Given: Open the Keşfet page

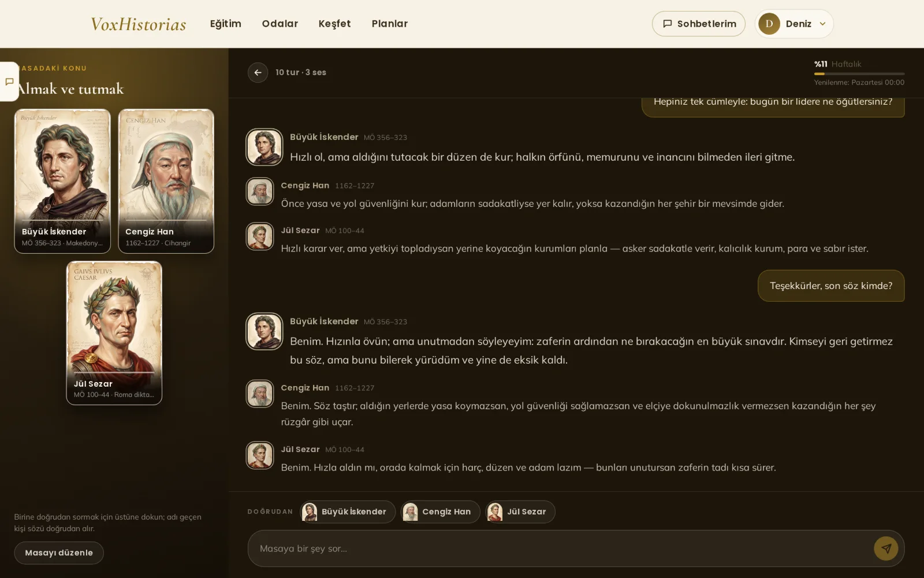Looking at the screenshot, I should [334, 24].
